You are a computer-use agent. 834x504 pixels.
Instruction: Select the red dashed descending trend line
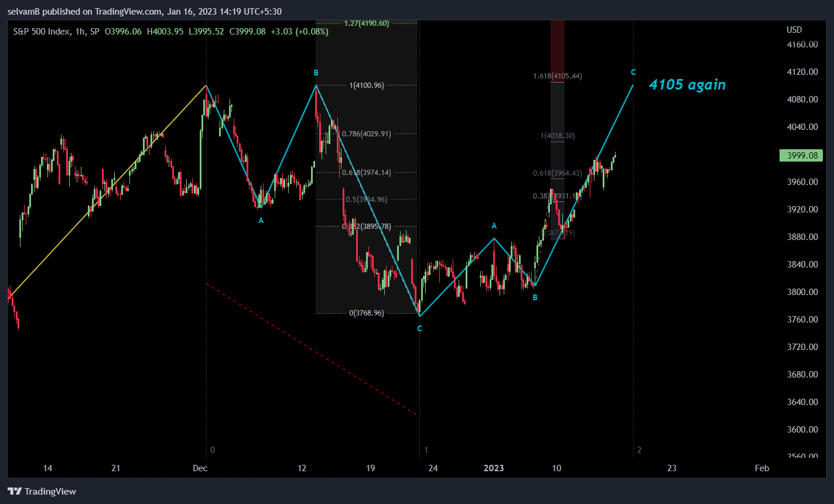pos(312,349)
